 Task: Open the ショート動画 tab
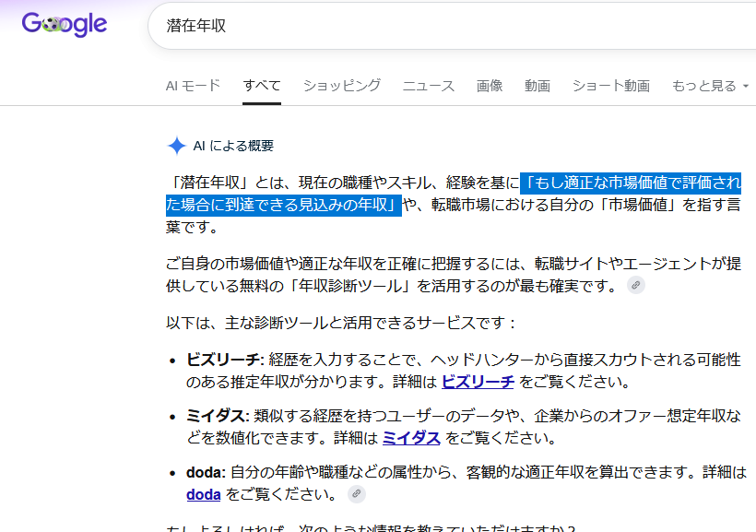(611, 86)
